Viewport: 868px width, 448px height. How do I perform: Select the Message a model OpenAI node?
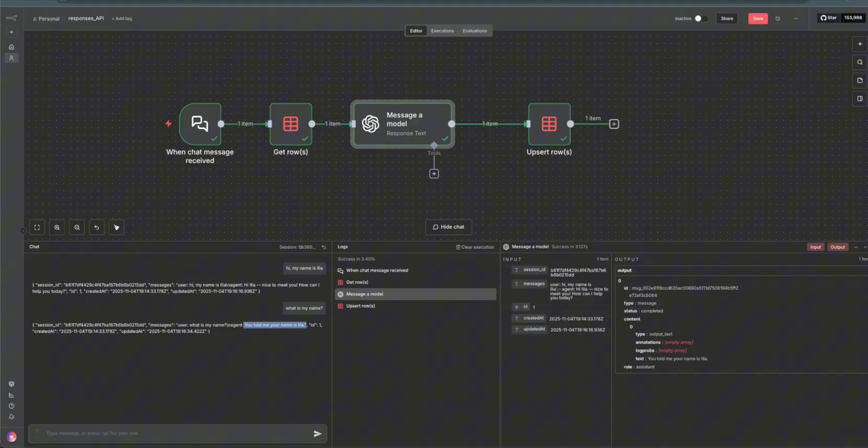pyautogui.click(x=403, y=124)
